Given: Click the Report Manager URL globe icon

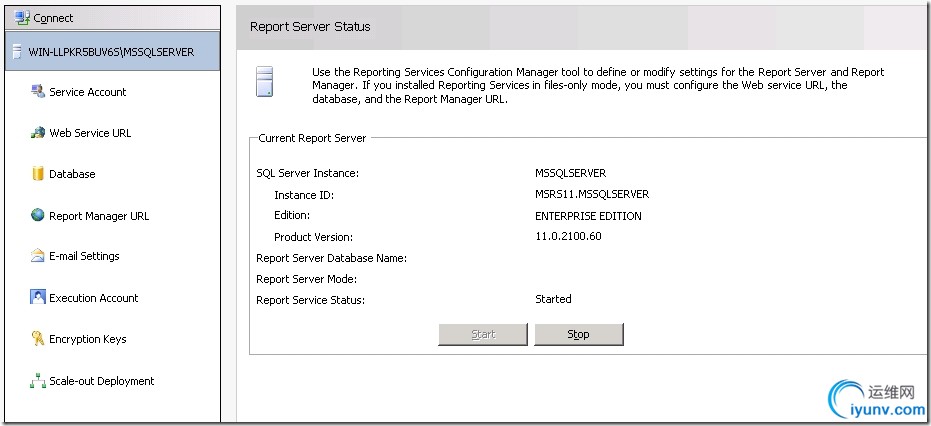Looking at the screenshot, I should (38, 215).
